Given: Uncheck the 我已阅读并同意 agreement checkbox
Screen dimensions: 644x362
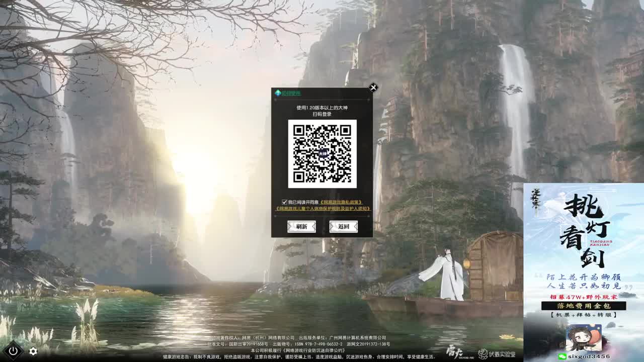Looking at the screenshot, I should 284,202.
